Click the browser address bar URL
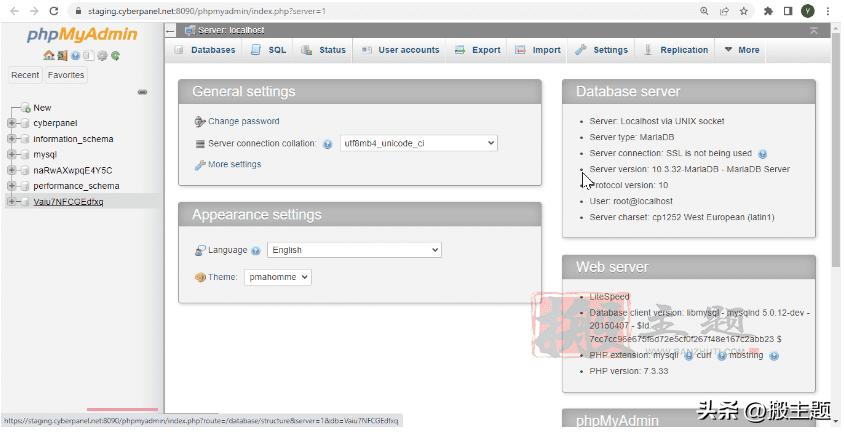The width and height of the screenshot is (844, 434). pos(207,11)
